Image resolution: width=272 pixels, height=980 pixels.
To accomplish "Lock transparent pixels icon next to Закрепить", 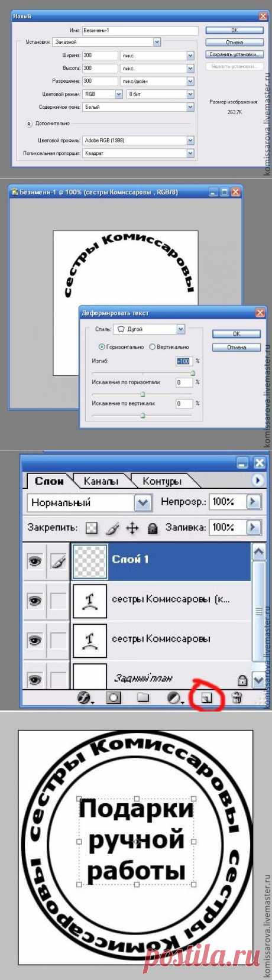I will tap(91, 528).
